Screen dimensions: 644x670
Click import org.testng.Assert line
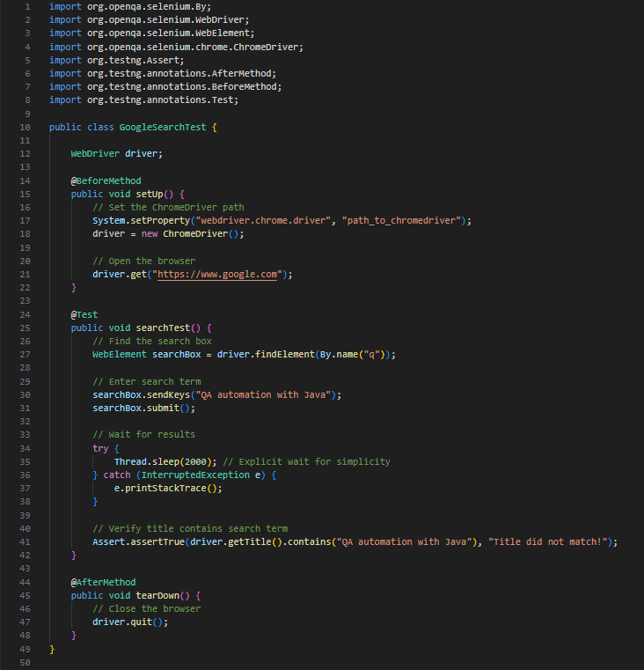pos(117,61)
